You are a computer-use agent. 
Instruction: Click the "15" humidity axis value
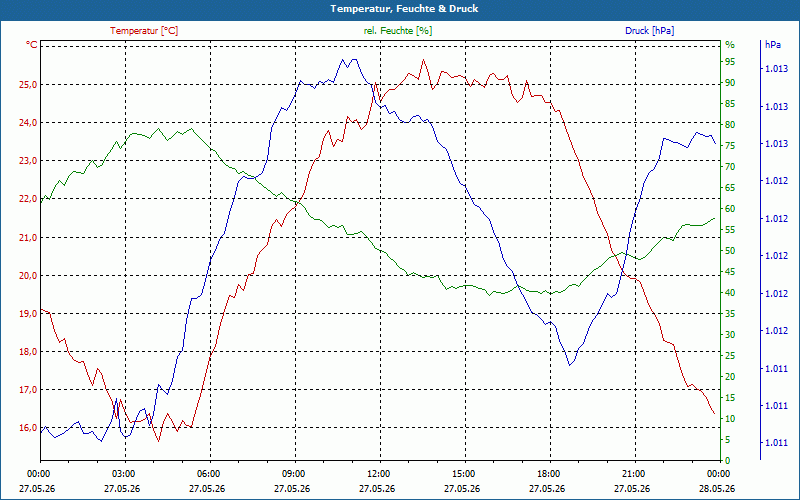tap(730, 398)
